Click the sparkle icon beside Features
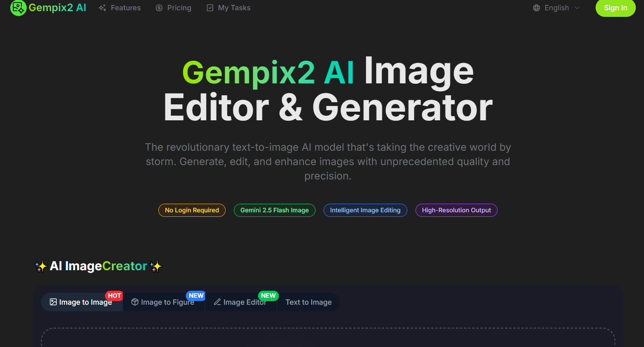Image resolution: width=644 pixels, height=347 pixels. point(103,8)
